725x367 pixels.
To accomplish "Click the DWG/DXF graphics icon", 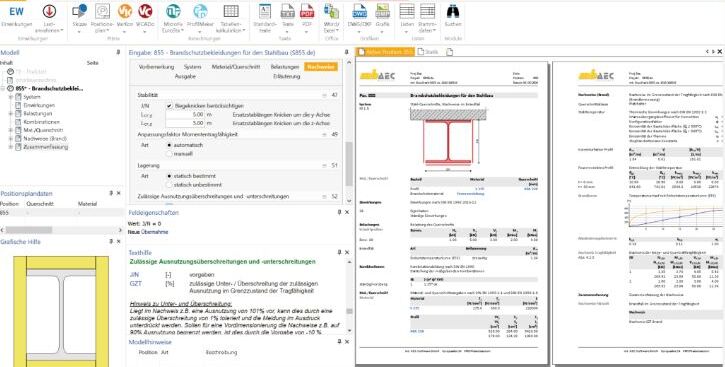I will click(359, 18).
